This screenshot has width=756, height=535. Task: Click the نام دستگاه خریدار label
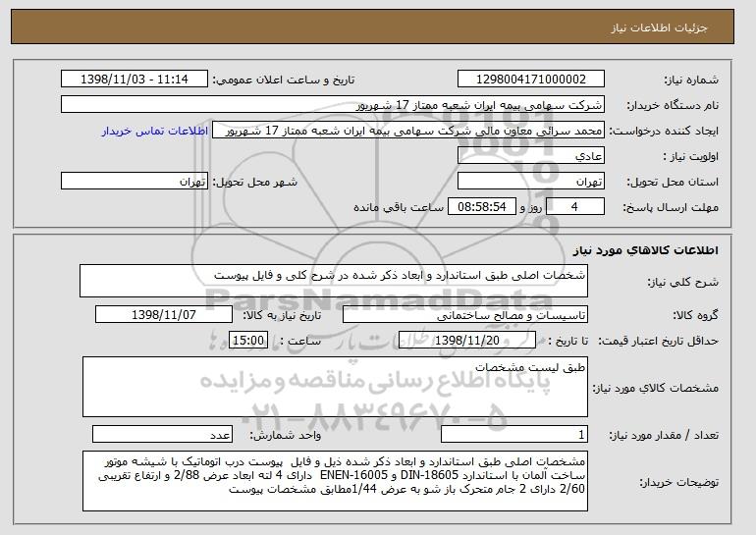673,106
